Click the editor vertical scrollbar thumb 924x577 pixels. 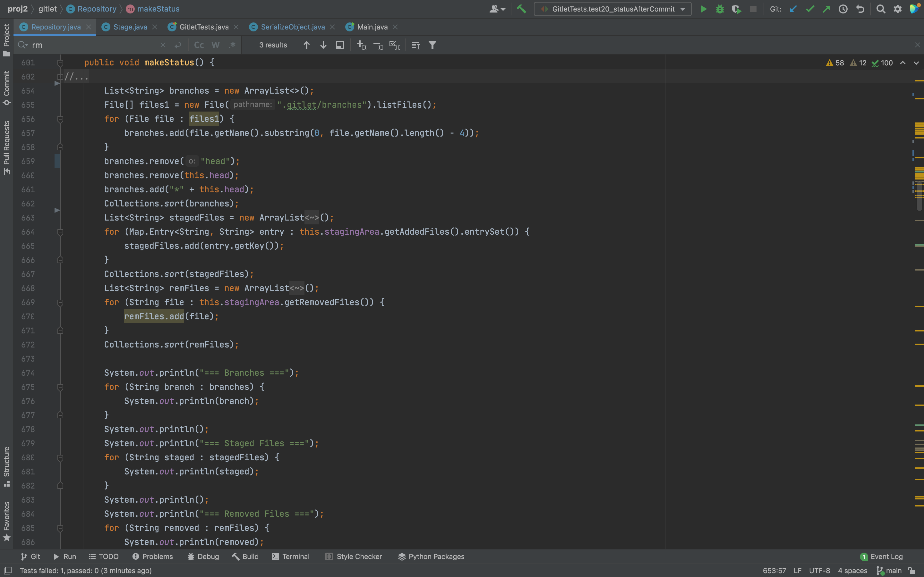click(x=919, y=197)
